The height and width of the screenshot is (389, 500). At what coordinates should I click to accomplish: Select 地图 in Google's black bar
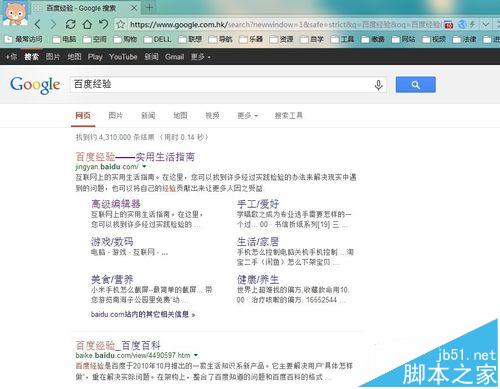click(74, 57)
